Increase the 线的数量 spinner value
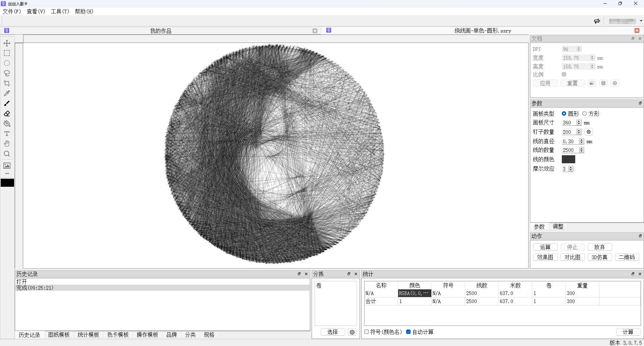The image size is (644, 346). click(x=582, y=149)
